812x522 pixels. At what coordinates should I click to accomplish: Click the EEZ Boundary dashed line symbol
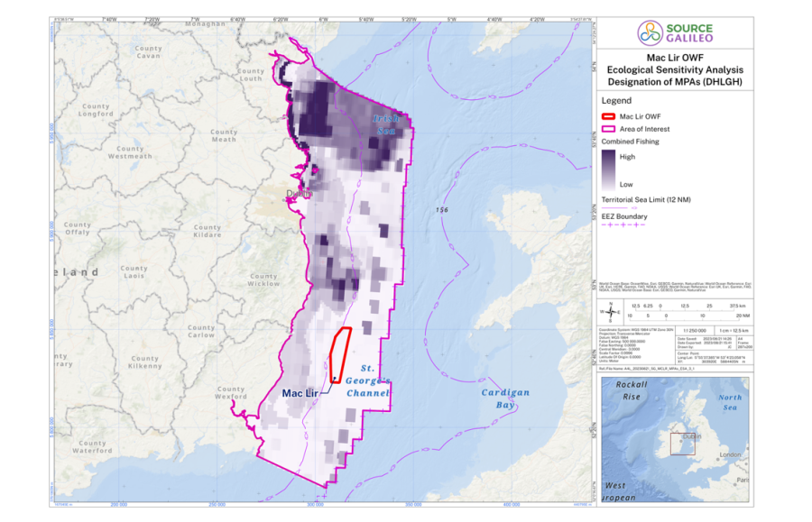point(623,224)
